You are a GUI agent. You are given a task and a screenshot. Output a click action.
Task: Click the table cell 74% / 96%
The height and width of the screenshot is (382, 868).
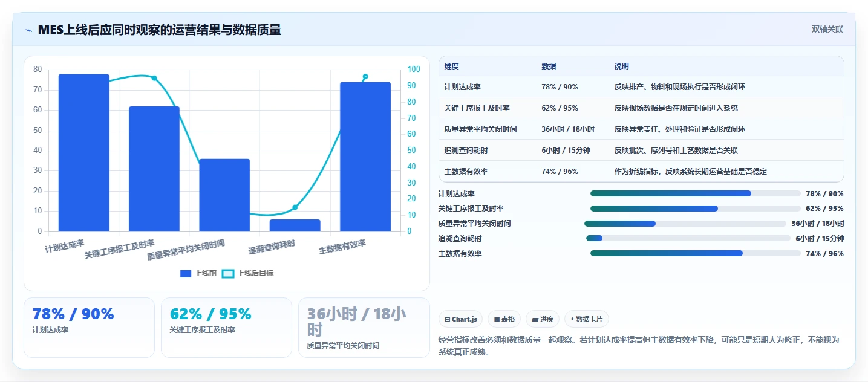coord(560,172)
